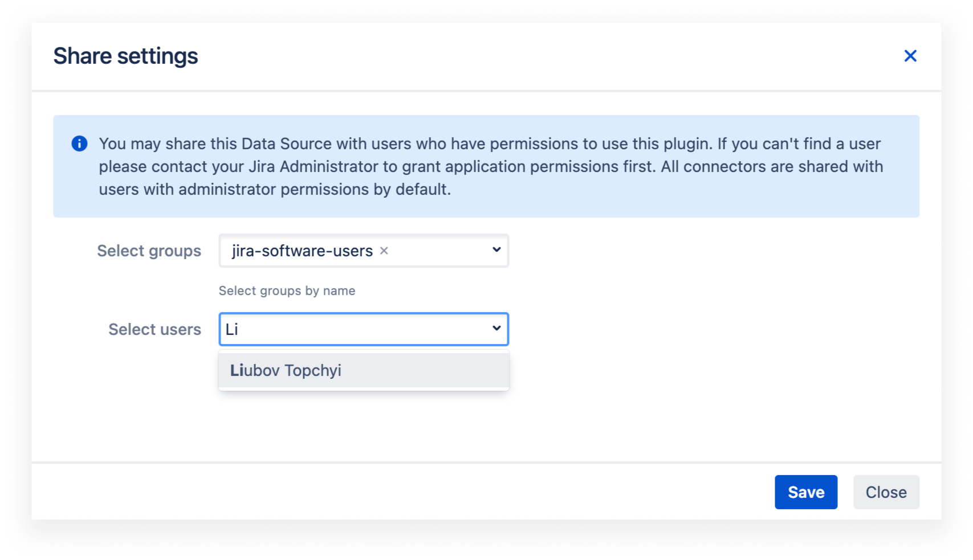
Task: Click the deselect icon beside jira-software-users
Action: 384,251
